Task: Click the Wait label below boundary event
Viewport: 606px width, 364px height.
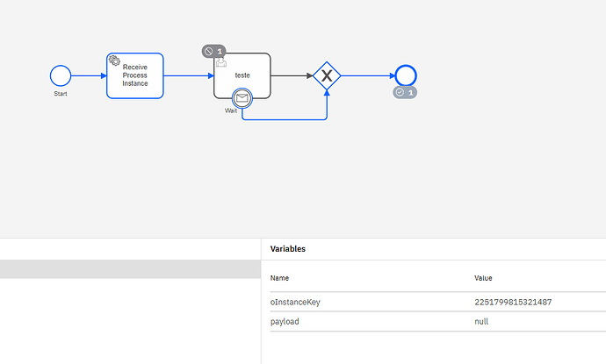Action: [231, 111]
